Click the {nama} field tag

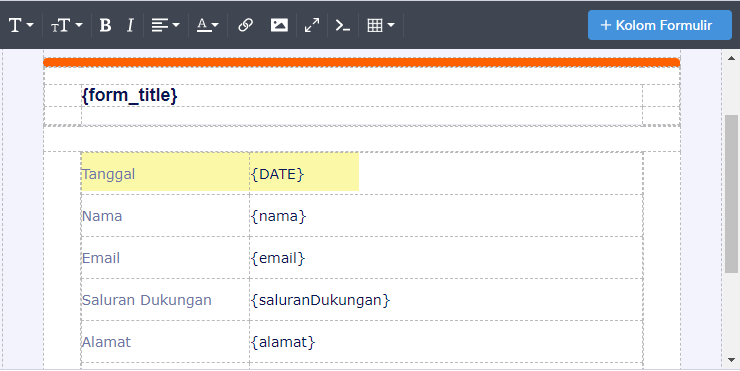pos(278,216)
